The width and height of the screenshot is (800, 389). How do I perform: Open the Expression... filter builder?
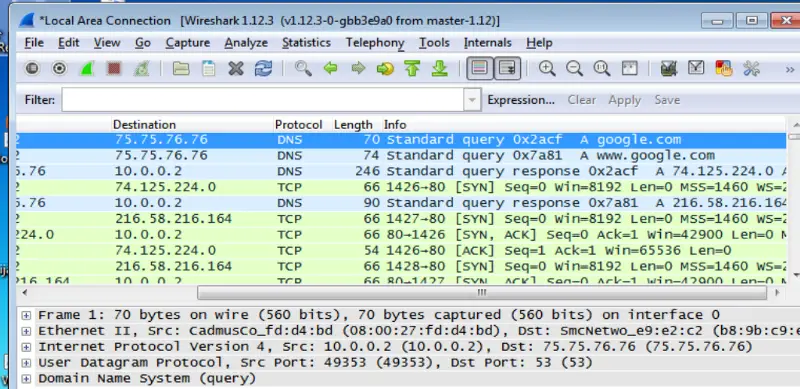coord(521,100)
